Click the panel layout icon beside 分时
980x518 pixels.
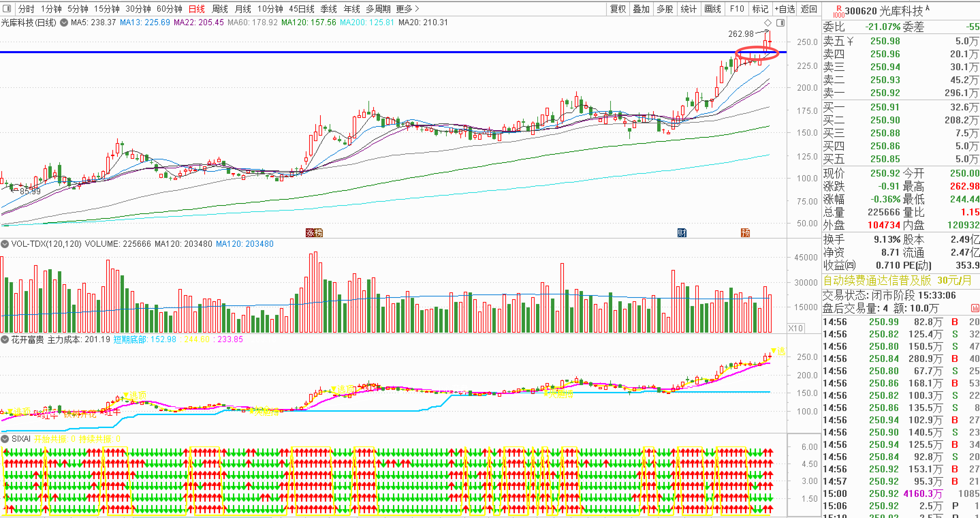[x=7, y=9]
